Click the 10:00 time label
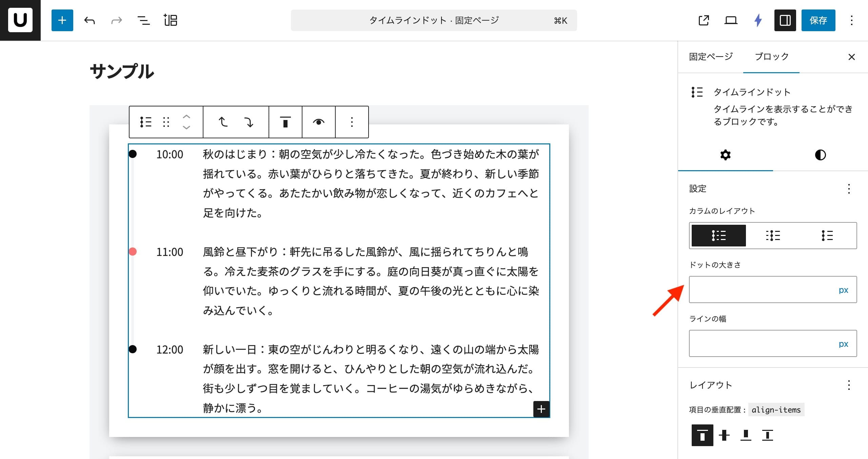868x459 pixels. tap(170, 155)
